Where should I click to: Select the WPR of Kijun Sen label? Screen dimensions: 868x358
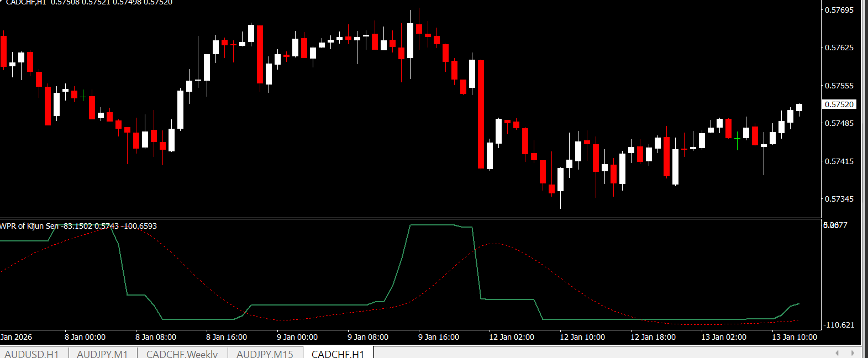29,226
